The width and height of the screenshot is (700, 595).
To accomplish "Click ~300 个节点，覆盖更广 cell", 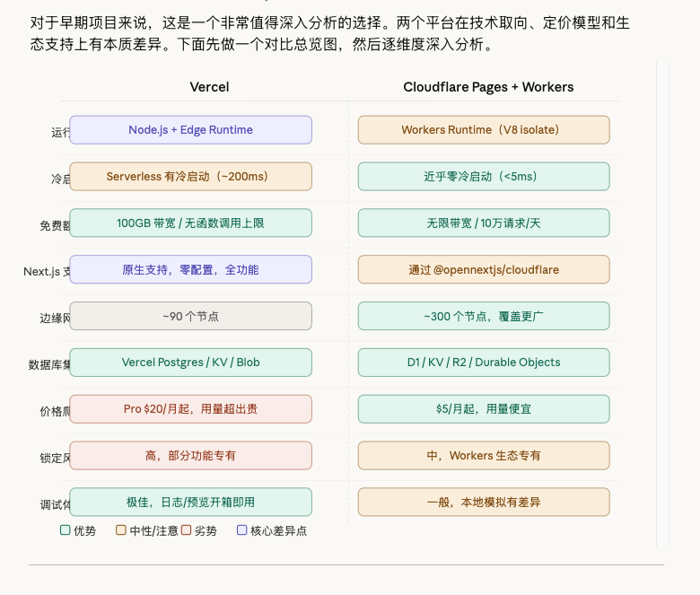I will tap(484, 316).
